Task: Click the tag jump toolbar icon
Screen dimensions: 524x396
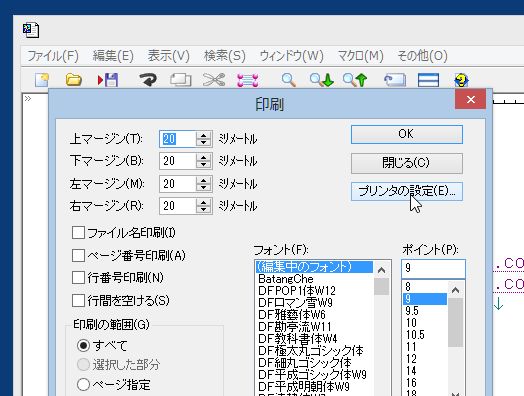Action: click(395, 80)
